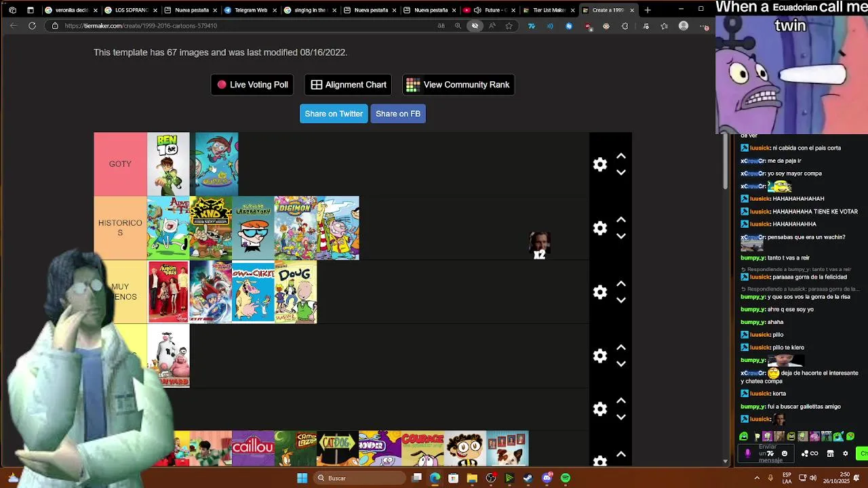Switch to the Telegram Web tab
Image resolution: width=868 pixels, height=488 pixels.
tap(250, 10)
